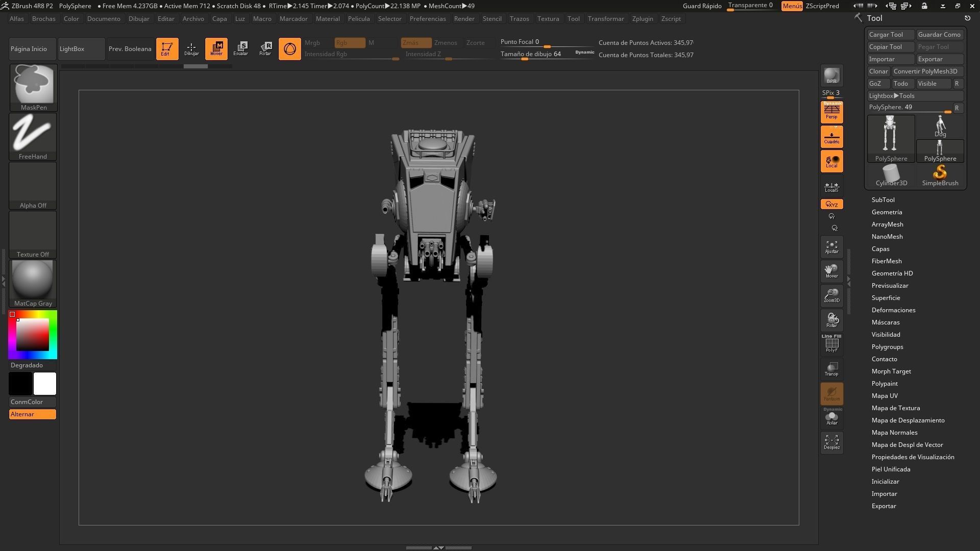Click the right shelf Rotar icon
This screenshot has height=551, width=980.
pyautogui.click(x=831, y=320)
